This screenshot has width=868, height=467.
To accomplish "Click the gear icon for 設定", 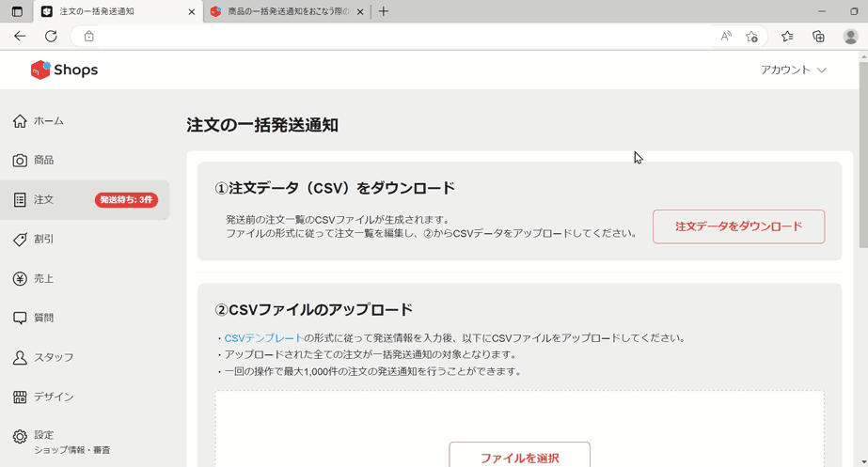I will click(x=20, y=437).
